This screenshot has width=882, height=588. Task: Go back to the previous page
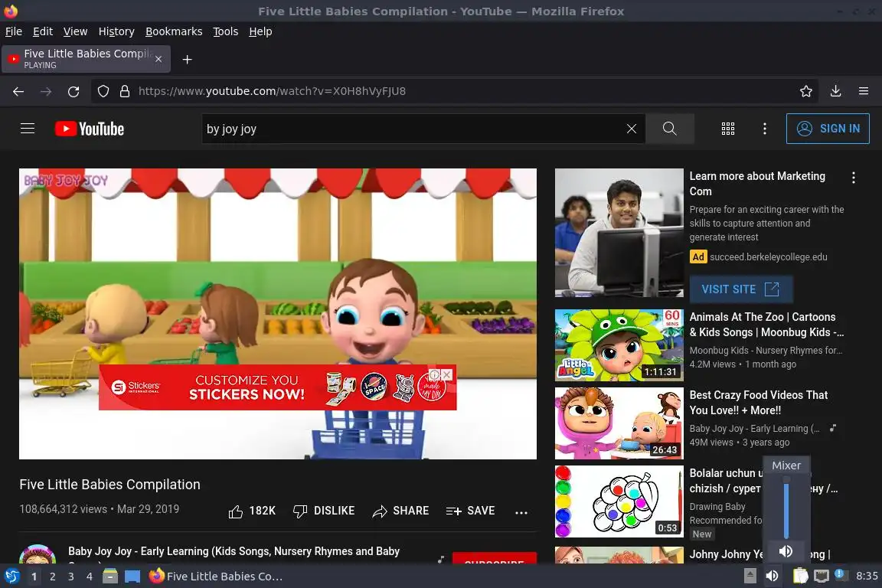pos(18,91)
